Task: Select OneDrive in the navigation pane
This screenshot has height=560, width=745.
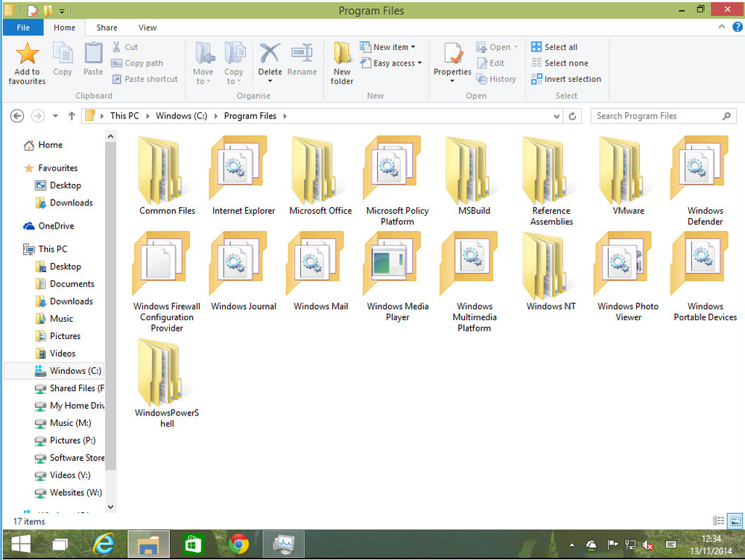Action: pos(48,226)
